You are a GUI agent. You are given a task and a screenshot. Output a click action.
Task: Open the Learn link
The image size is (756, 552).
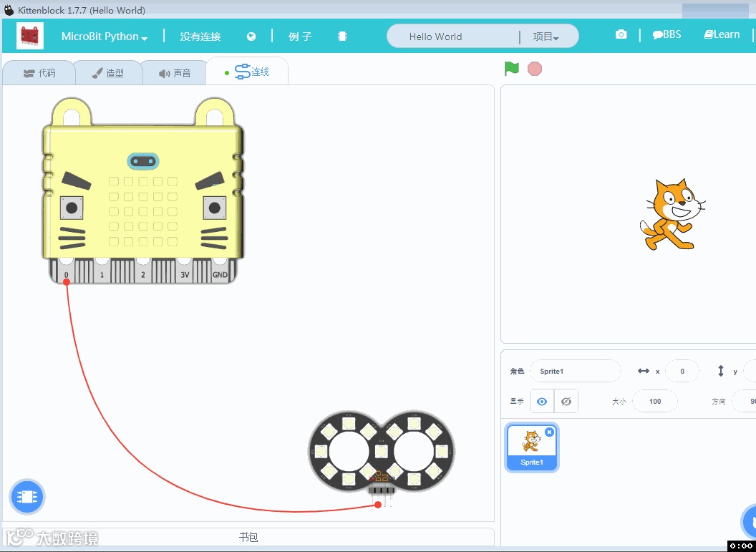tap(722, 34)
